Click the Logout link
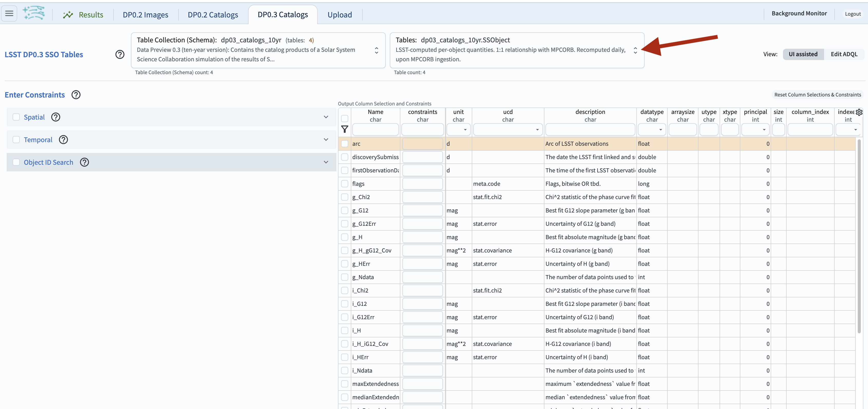 [853, 14]
